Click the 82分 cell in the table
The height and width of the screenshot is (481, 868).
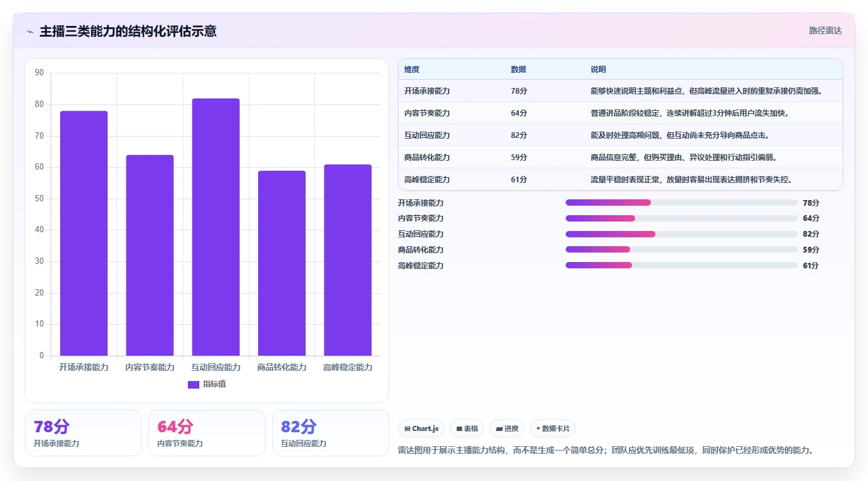click(x=519, y=135)
